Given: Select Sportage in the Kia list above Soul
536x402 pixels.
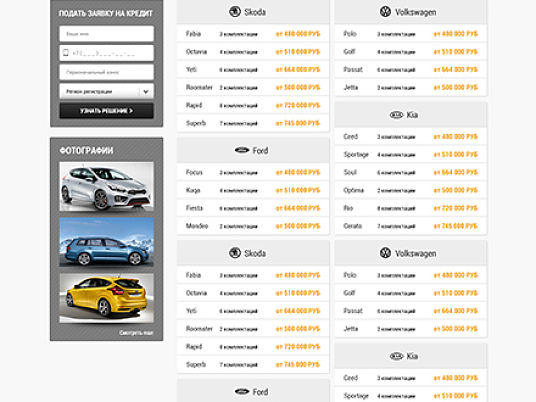Looking at the screenshot, I should coord(356,155).
